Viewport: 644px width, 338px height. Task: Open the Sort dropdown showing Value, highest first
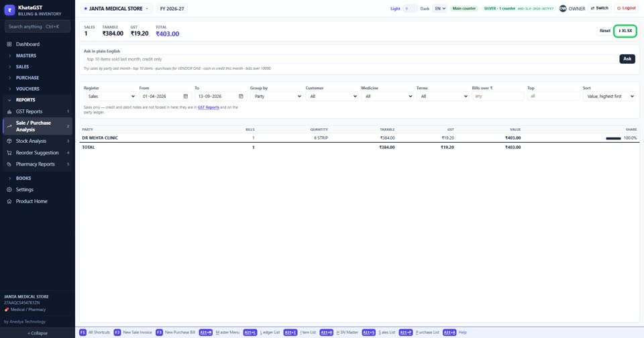608,96
